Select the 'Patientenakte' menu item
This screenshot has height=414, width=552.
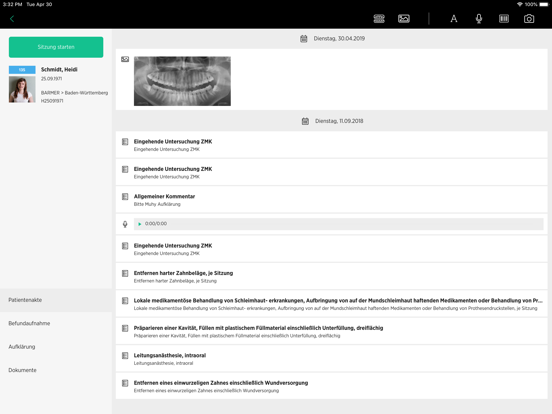coord(56,300)
